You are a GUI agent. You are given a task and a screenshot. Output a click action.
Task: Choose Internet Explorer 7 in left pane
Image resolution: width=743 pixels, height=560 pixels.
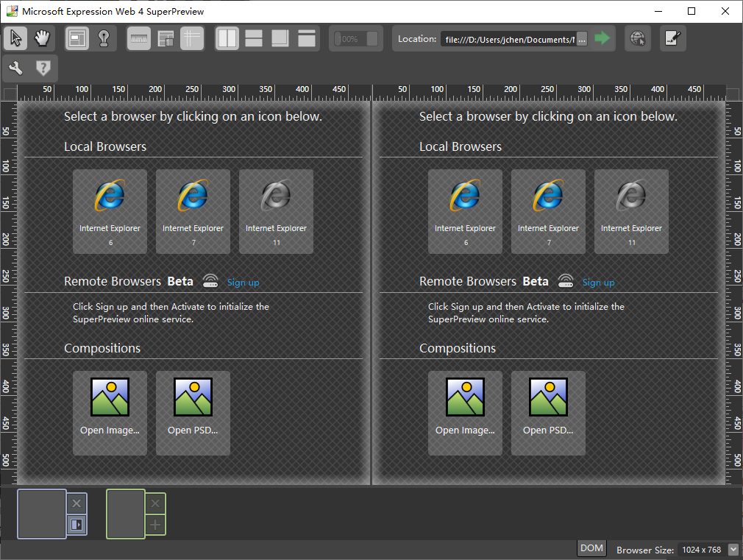pyautogui.click(x=193, y=211)
